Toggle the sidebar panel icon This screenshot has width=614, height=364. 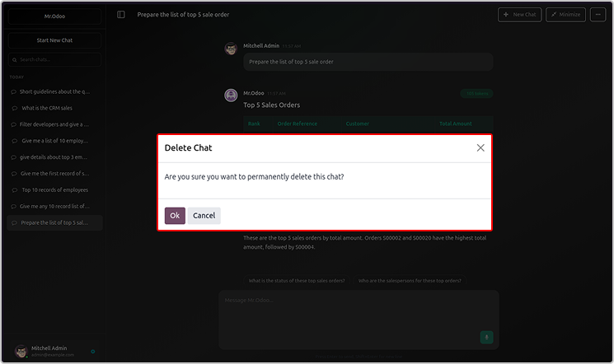coord(121,15)
